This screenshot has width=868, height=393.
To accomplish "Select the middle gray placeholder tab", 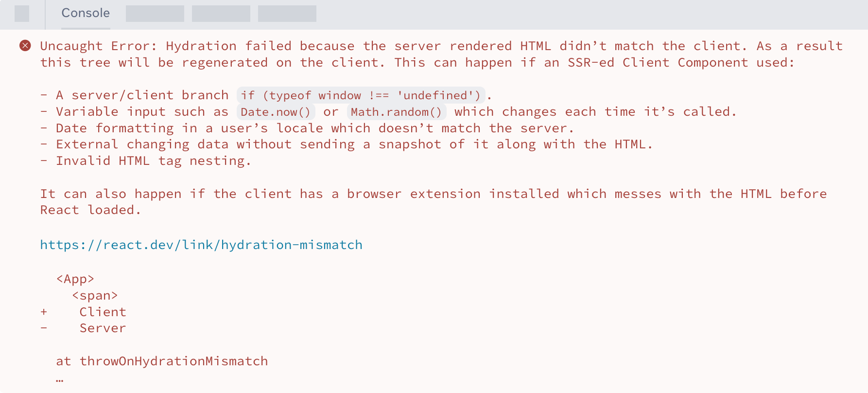I will (221, 14).
